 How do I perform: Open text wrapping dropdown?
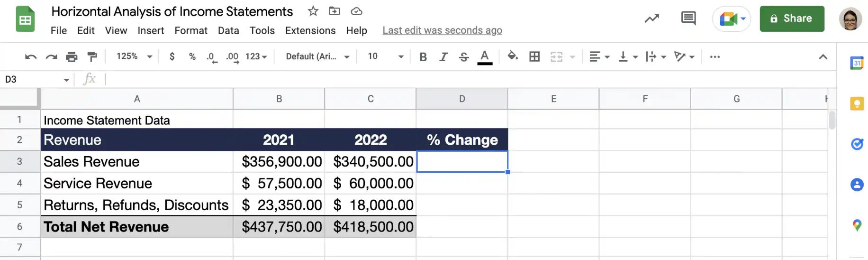click(656, 57)
